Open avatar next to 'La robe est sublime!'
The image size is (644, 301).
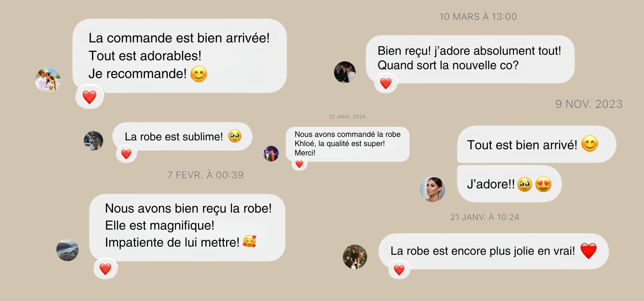[x=93, y=141]
